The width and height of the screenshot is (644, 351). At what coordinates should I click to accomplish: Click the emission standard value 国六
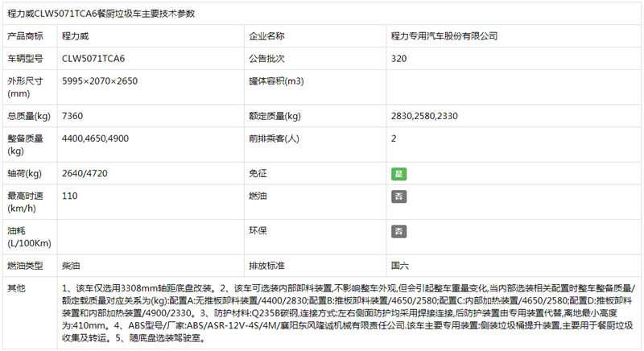point(399,265)
